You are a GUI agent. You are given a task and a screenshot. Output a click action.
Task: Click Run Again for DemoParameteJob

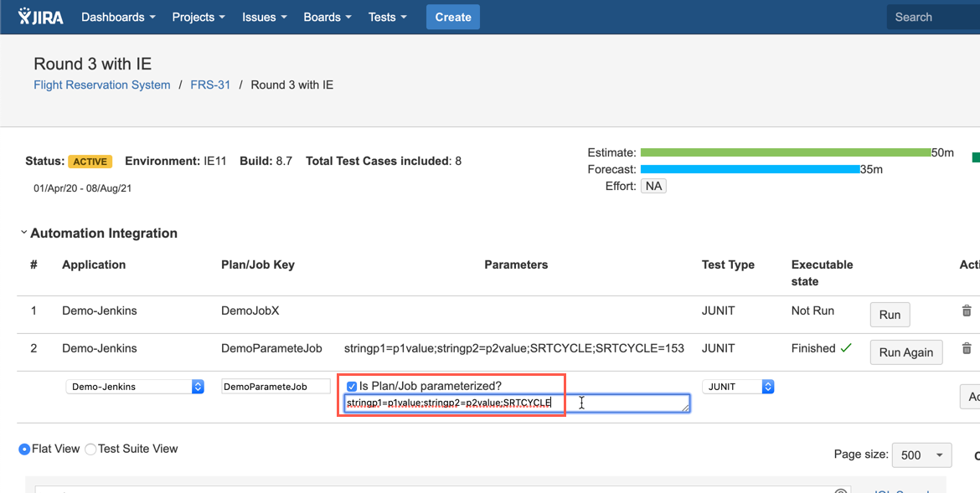click(x=906, y=352)
